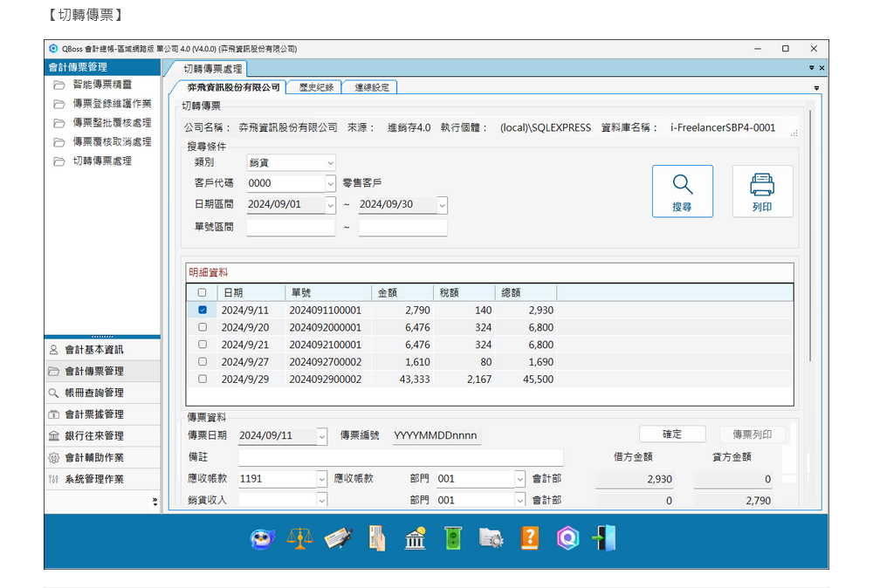Select the 切轉傳票處理 document tab
The image size is (873, 588).
point(212,69)
